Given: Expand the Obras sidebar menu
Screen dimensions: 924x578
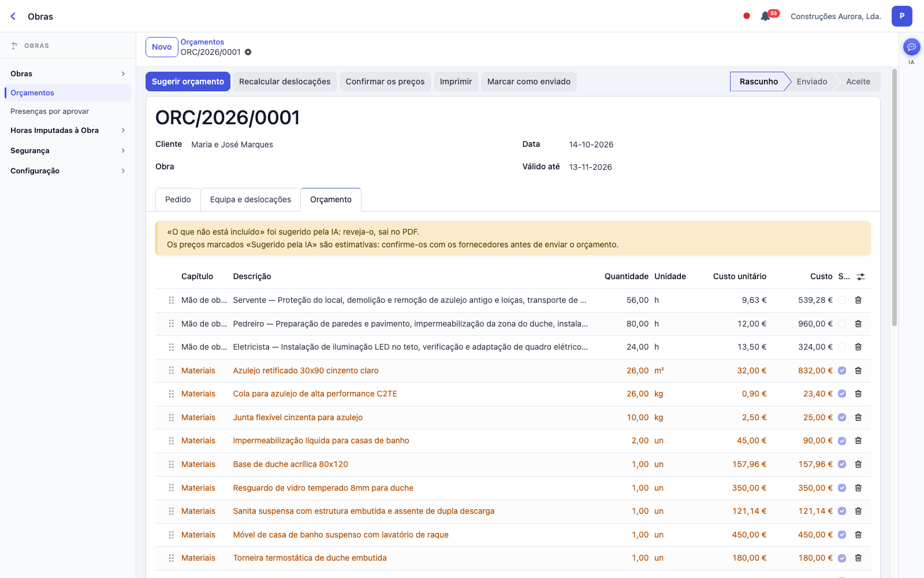Looking at the screenshot, I should (68, 73).
